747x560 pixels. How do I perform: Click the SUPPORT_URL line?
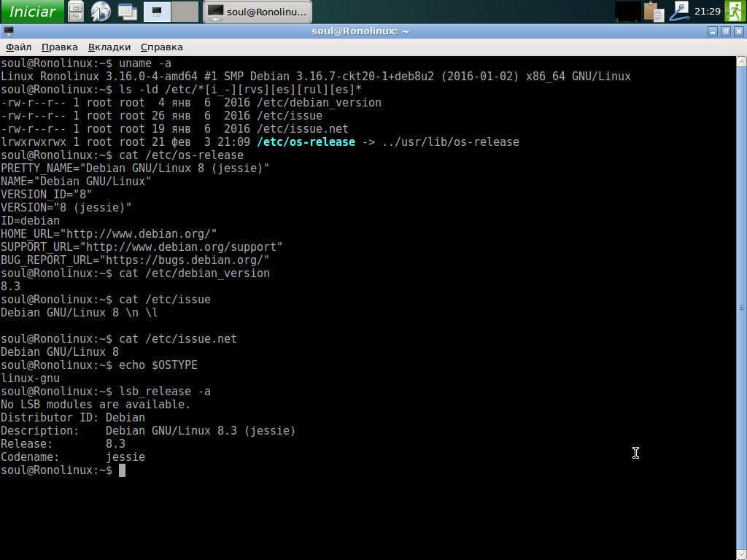(x=142, y=247)
